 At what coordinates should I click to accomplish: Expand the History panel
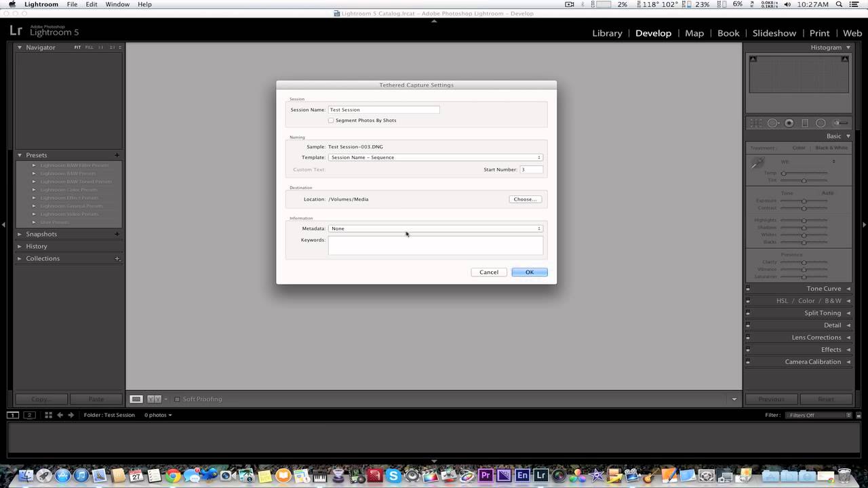pyautogui.click(x=20, y=246)
